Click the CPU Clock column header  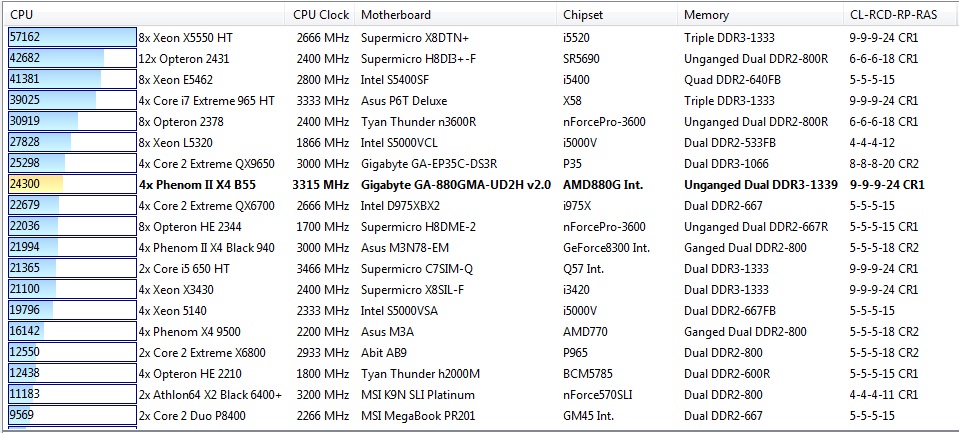click(321, 15)
